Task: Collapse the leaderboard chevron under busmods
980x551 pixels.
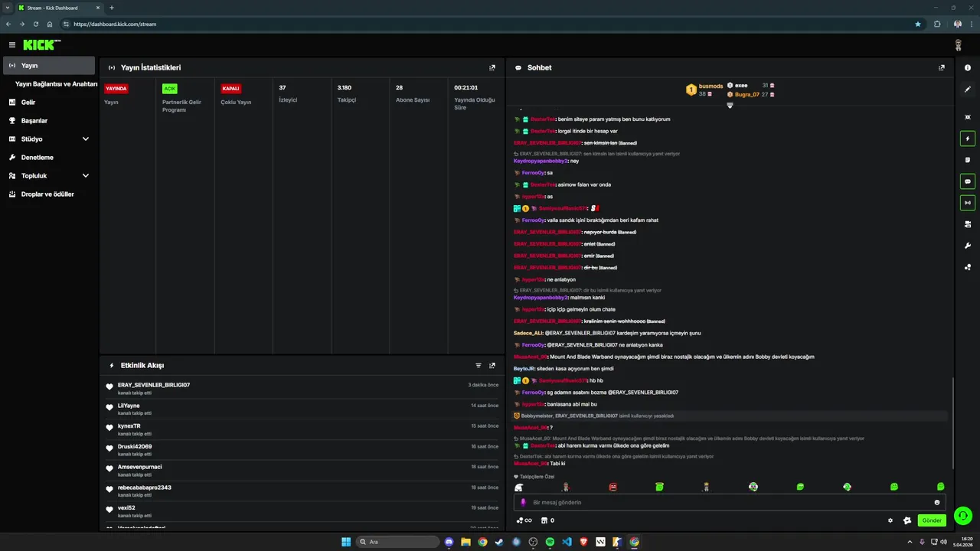Action: [x=730, y=106]
